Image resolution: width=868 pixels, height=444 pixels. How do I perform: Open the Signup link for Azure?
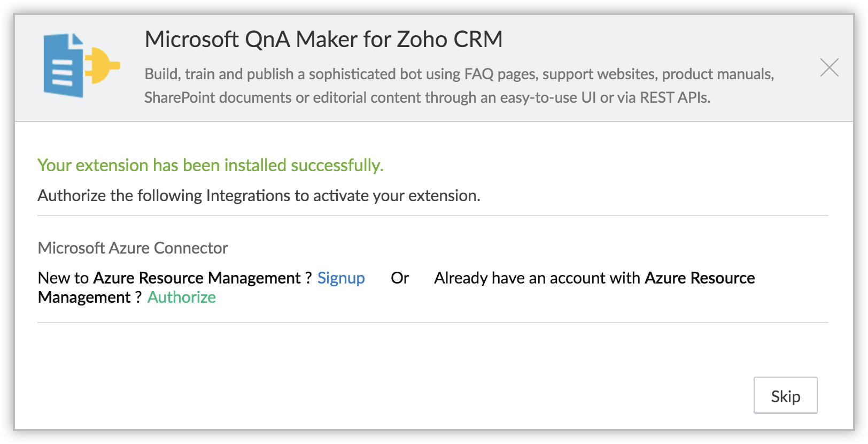pyautogui.click(x=341, y=278)
